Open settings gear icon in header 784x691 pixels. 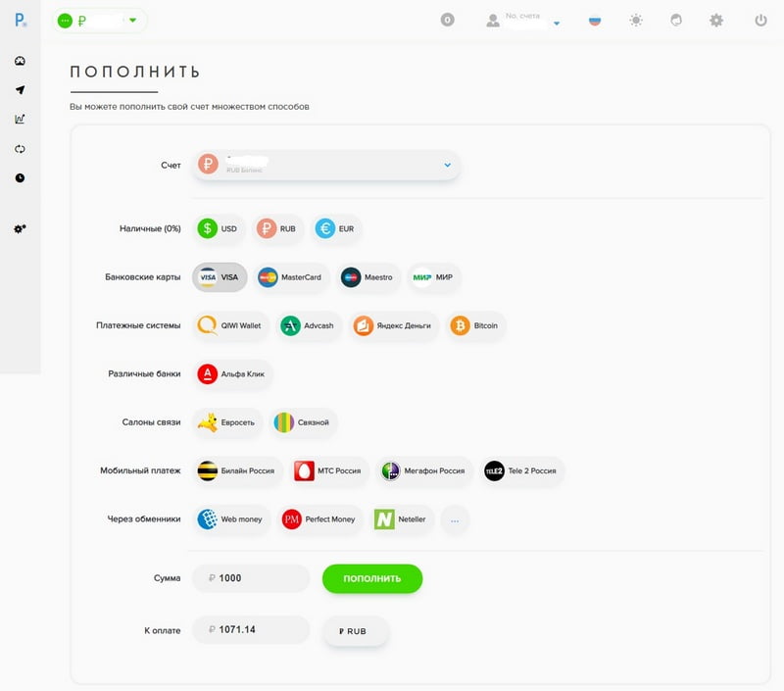(x=716, y=21)
